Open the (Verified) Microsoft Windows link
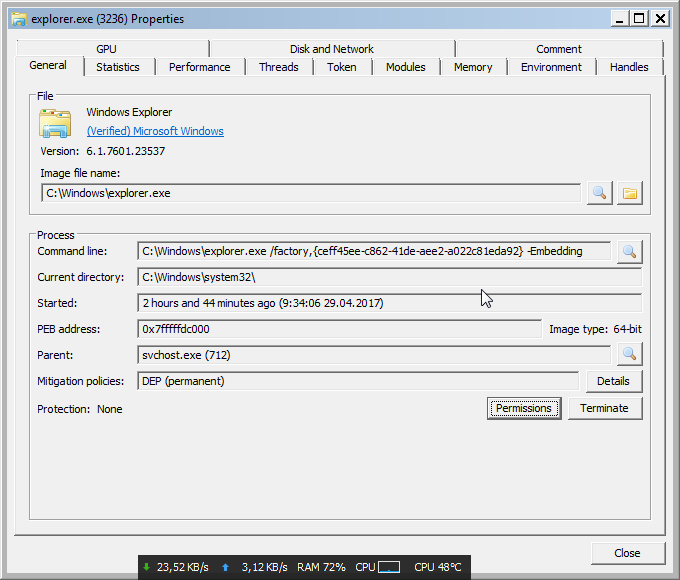The height and width of the screenshot is (580, 680). [x=155, y=131]
